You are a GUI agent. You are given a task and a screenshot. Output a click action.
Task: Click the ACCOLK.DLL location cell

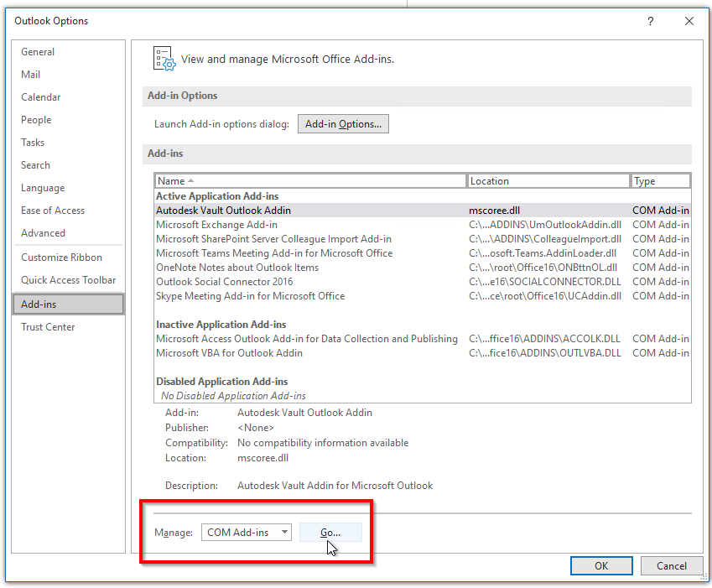544,339
